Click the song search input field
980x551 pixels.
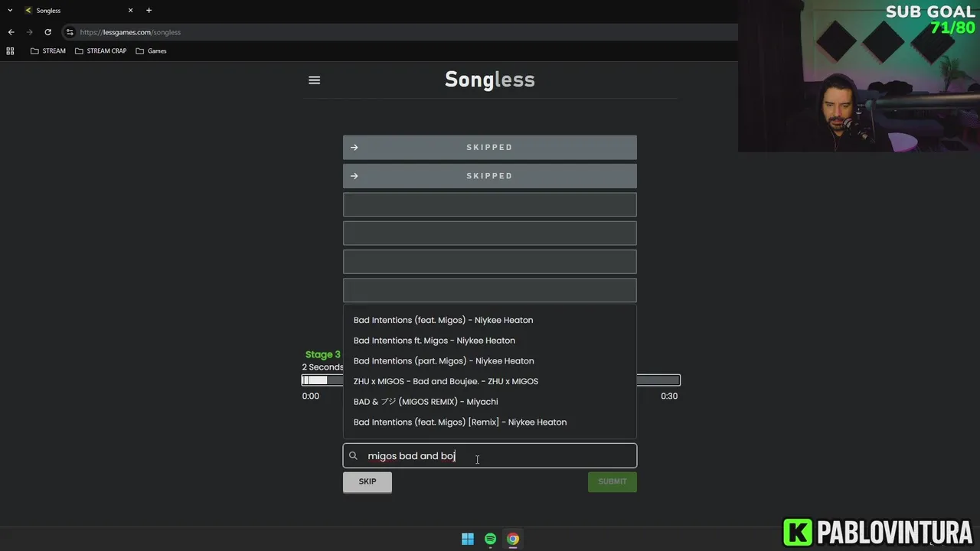pos(490,455)
